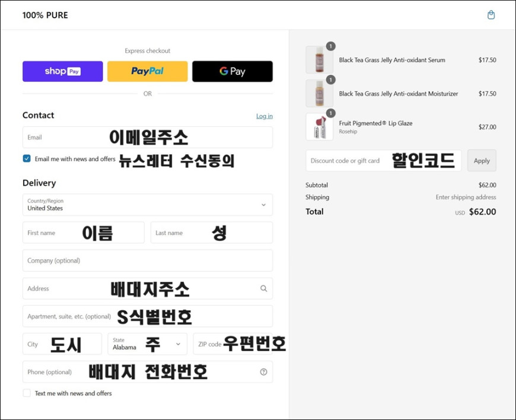Screen dimensions: 516x420
Task: Click the Black Tea Moisturizer product thumbnail
Action: click(319, 94)
